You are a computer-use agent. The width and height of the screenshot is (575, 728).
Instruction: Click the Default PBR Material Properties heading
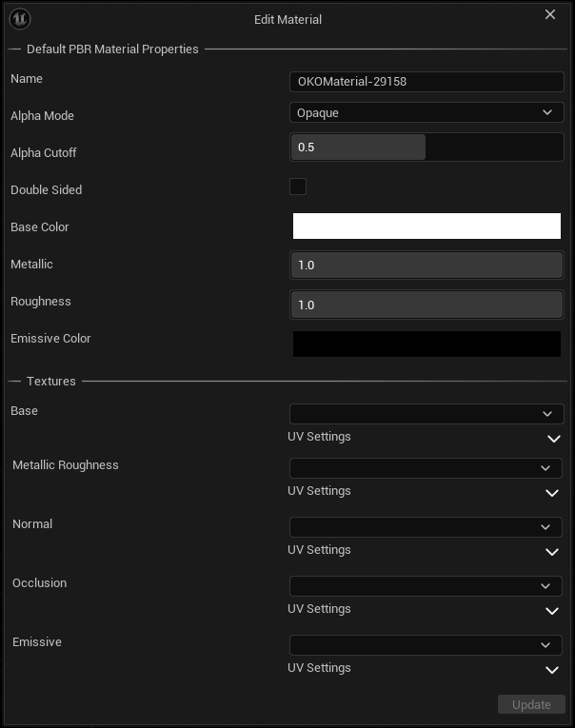(112, 49)
